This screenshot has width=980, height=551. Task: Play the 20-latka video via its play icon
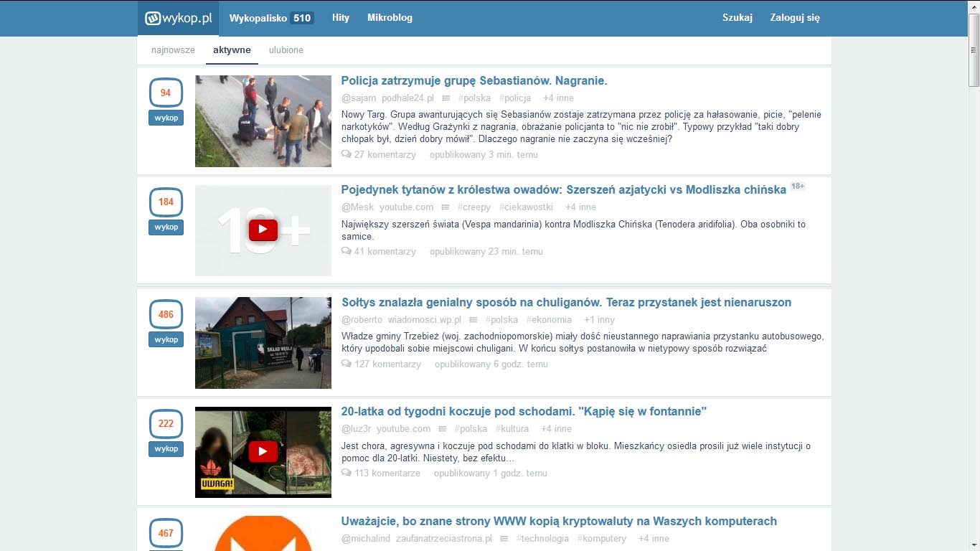click(x=263, y=451)
